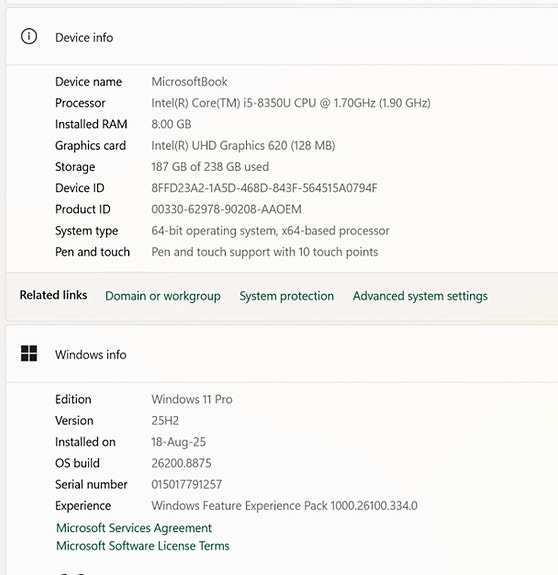Collapse the Device info section header
558x575 pixels.
coord(282,37)
